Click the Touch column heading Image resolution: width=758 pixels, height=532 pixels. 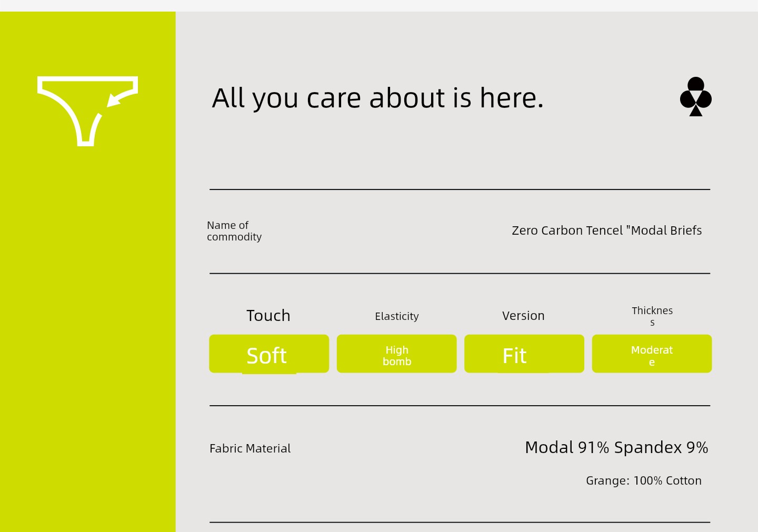pyautogui.click(x=268, y=316)
